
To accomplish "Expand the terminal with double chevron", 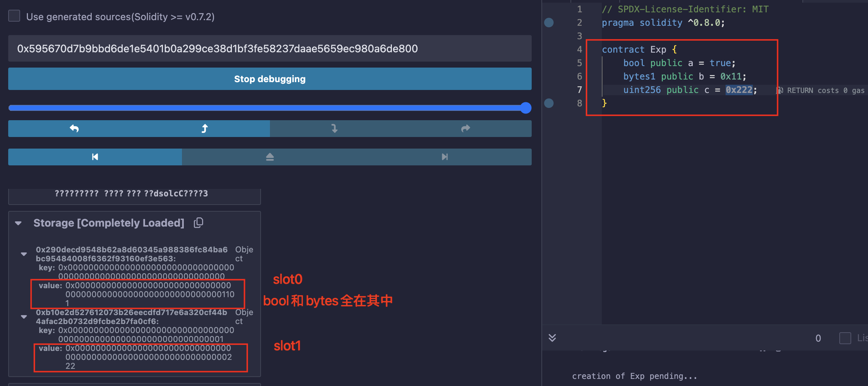I will pyautogui.click(x=552, y=338).
